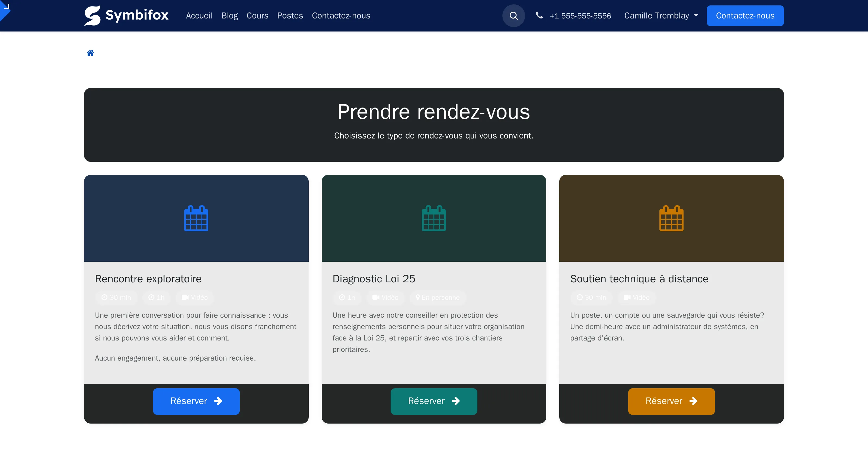Click Vidéo badge under Soutien technique
This screenshot has width=868, height=467.
click(x=637, y=297)
